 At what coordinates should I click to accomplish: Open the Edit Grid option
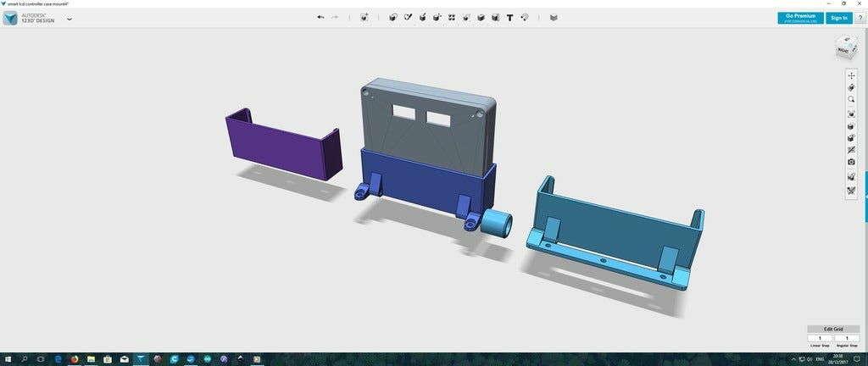(833, 329)
